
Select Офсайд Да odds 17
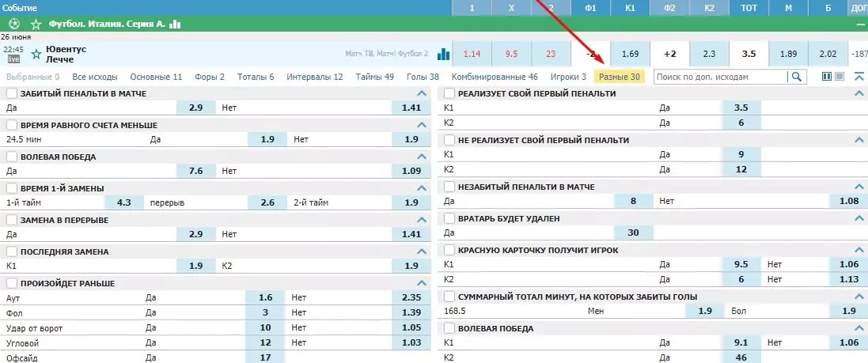265,358
